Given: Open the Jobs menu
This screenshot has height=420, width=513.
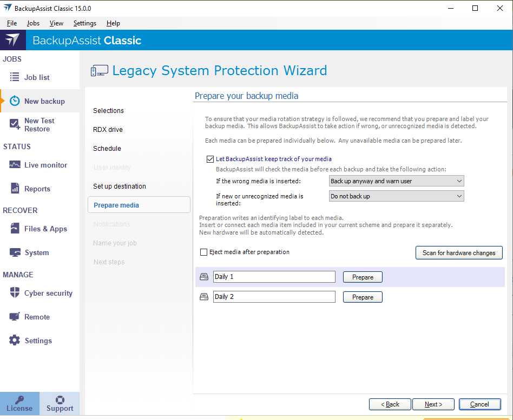Looking at the screenshot, I should (33, 23).
